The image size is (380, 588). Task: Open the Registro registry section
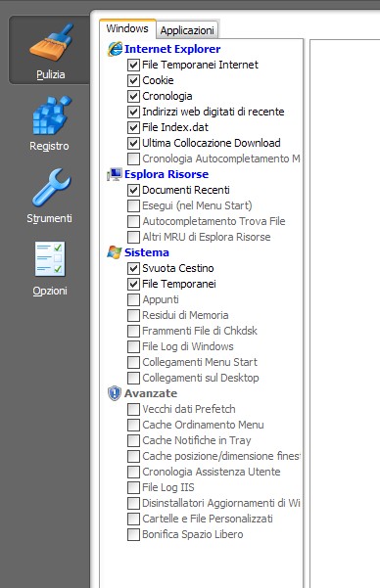pyautogui.click(x=50, y=123)
